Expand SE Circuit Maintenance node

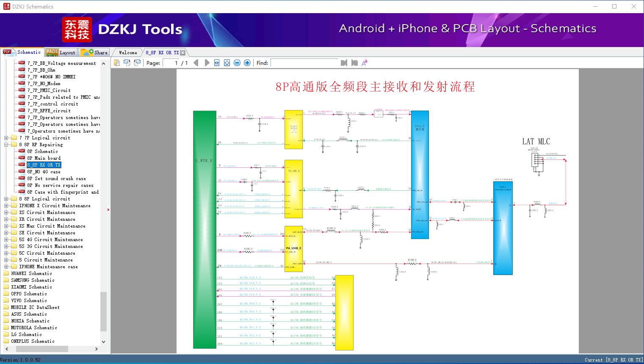6,233
